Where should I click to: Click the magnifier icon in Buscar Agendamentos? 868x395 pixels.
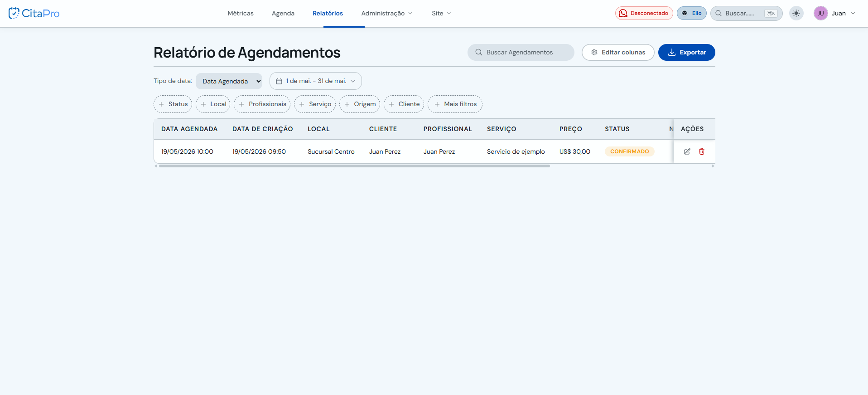(x=478, y=52)
